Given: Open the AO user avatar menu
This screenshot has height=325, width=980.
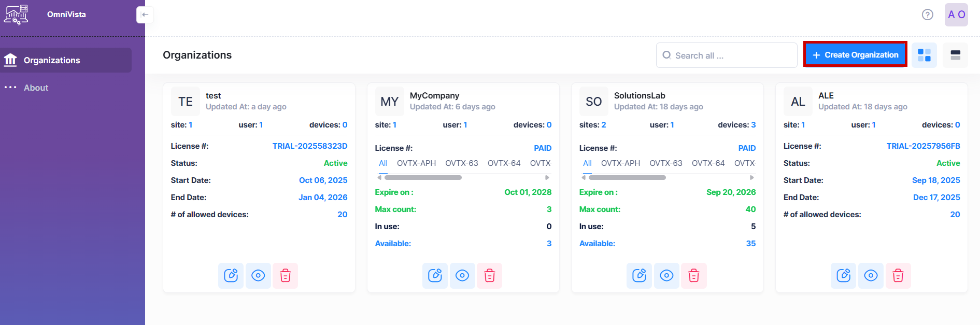Looking at the screenshot, I should point(956,15).
